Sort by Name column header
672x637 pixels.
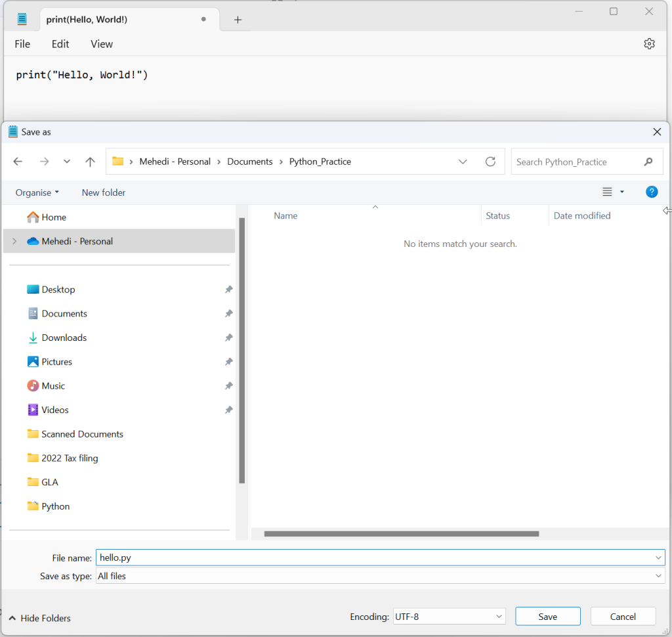pos(285,216)
